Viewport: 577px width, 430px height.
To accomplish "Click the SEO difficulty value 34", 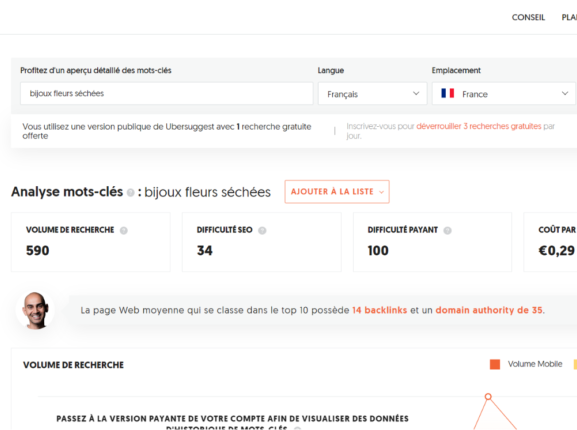I will click(x=205, y=250).
